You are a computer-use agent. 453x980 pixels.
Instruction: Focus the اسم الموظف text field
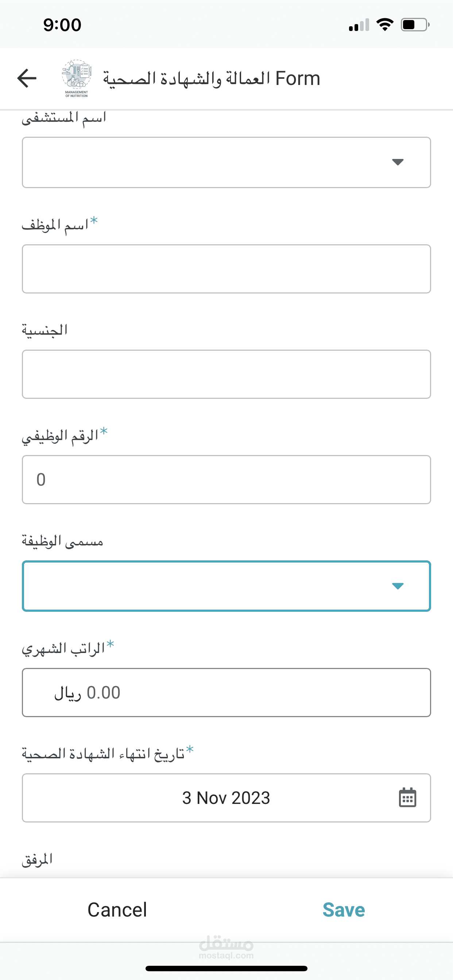pos(226,269)
